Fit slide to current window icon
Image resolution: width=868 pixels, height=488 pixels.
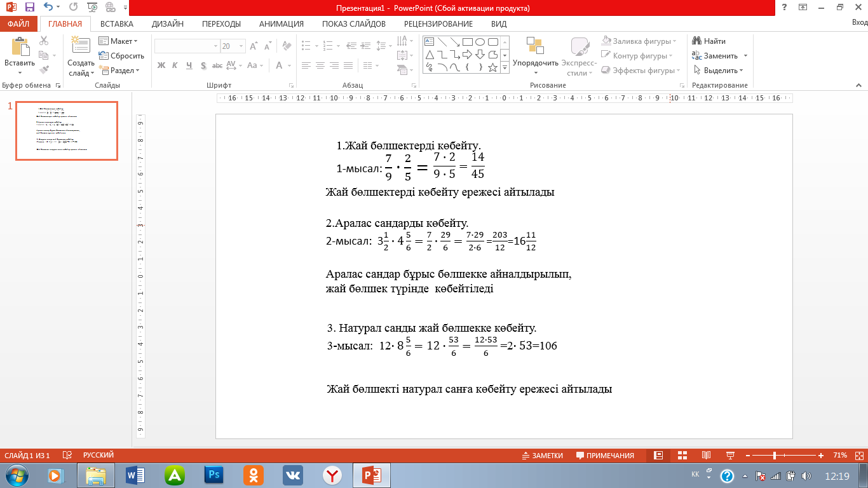tap(858, 456)
